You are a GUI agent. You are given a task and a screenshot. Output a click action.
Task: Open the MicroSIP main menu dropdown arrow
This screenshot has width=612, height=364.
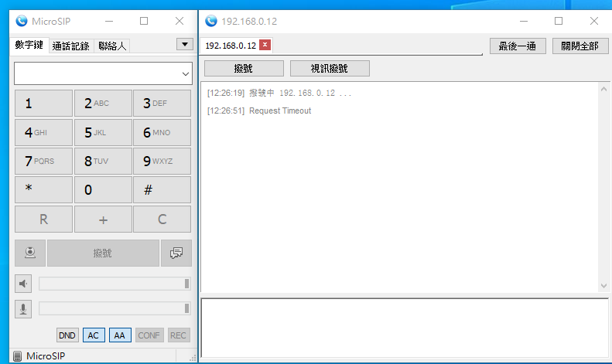coord(185,44)
